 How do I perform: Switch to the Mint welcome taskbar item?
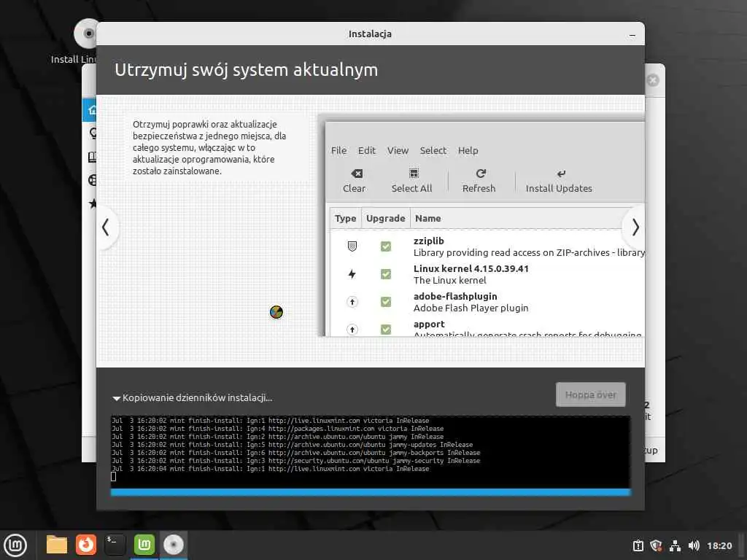coord(144,545)
